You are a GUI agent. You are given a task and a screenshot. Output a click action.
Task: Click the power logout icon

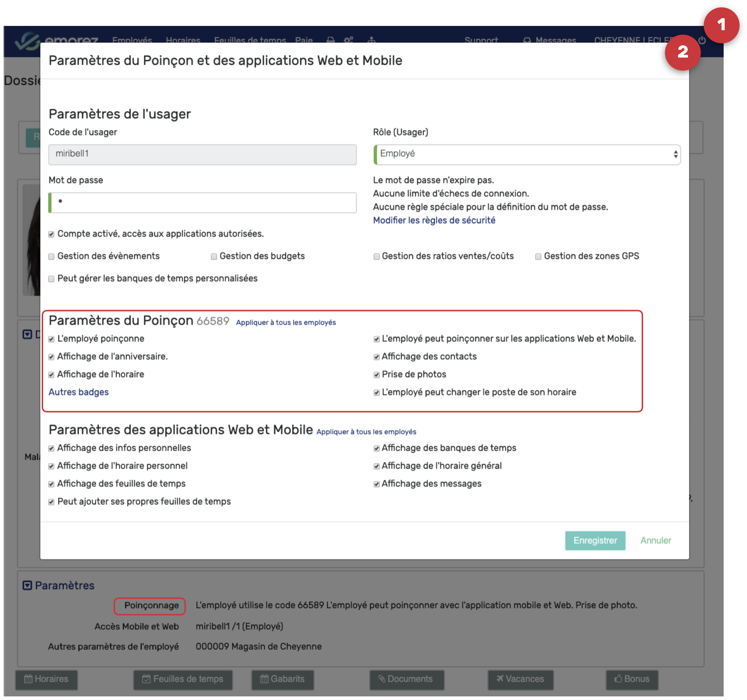(702, 40)
